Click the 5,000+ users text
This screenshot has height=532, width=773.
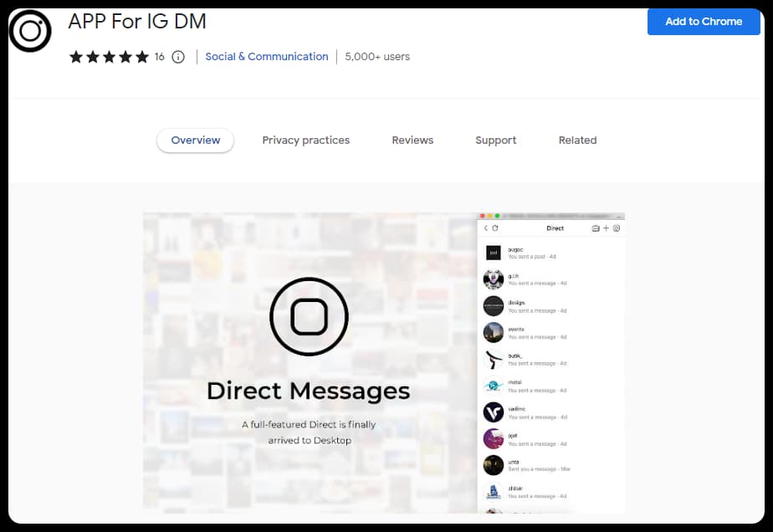click(x=377, y=57)
